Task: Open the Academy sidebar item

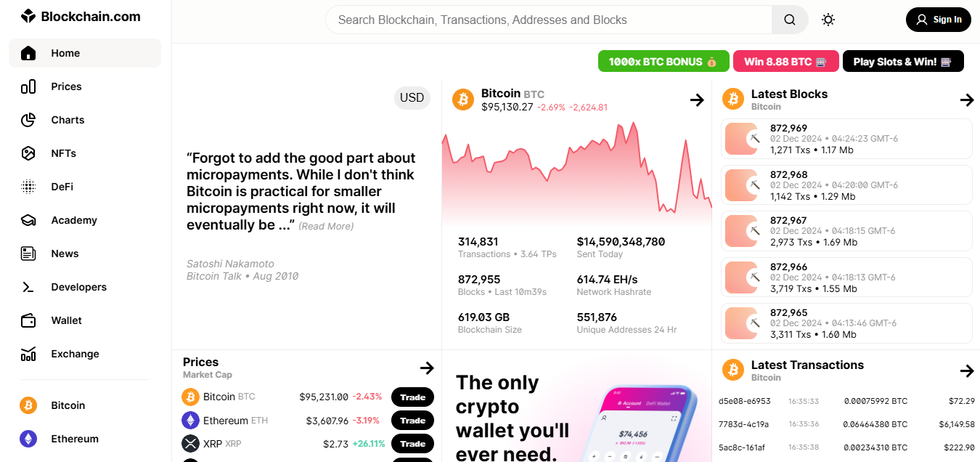Action: (x=85, y=220)
